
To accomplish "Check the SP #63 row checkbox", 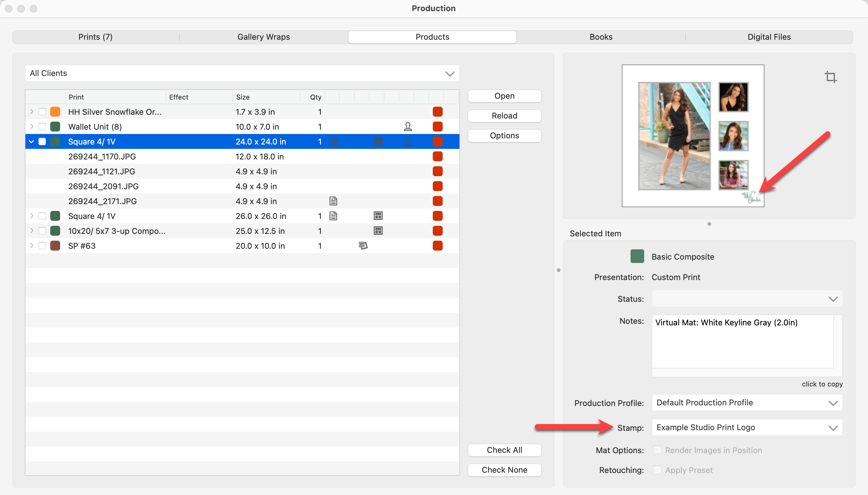I will pos(42,245).
